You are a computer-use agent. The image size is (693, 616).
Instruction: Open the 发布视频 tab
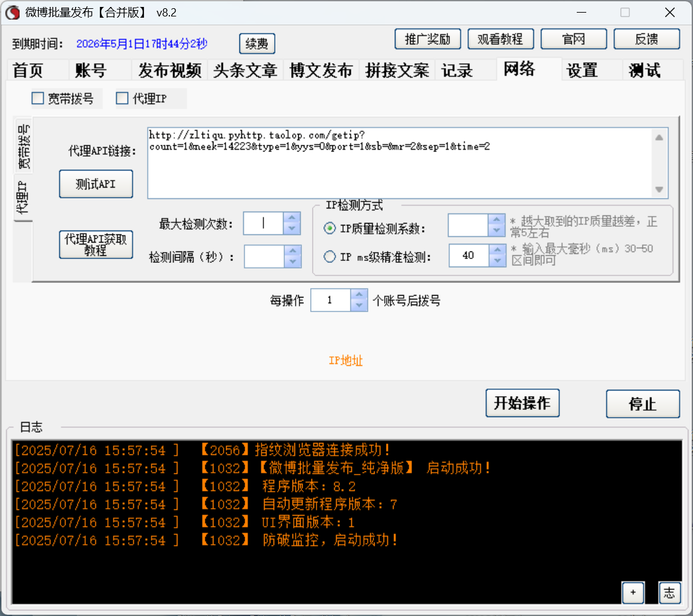[170, 70]
